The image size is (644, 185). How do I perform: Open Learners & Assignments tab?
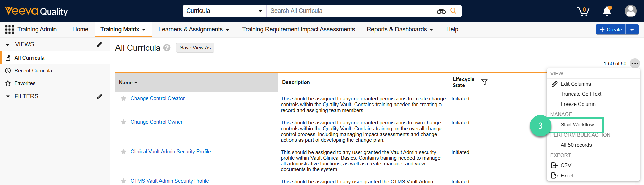pyautogui.click(x=194, y=29)
